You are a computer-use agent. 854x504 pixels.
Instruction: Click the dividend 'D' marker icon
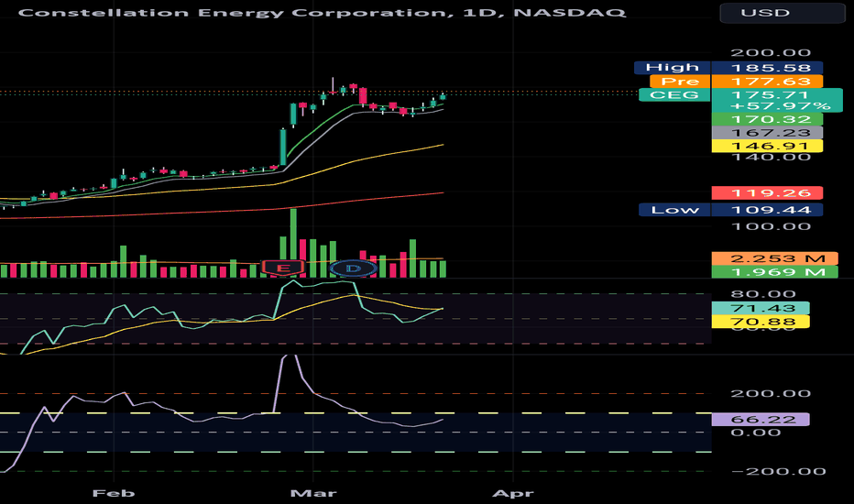point(354,268)
